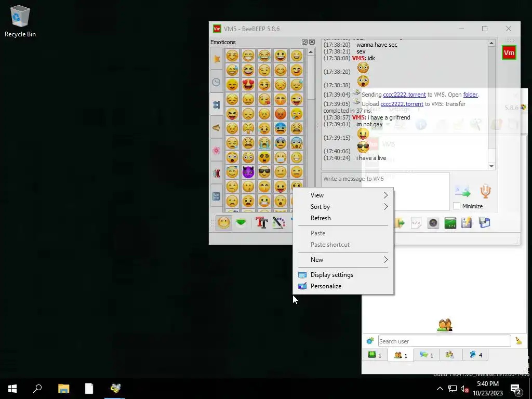The height and width of the screenshot is (399, 532).
Task: Click the network tray icon
Action: click(x=453, y=389)
